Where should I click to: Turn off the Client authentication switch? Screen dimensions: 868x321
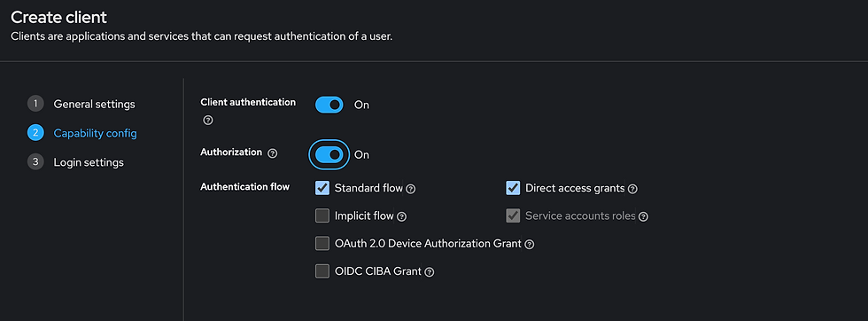[x=329, y=105]
